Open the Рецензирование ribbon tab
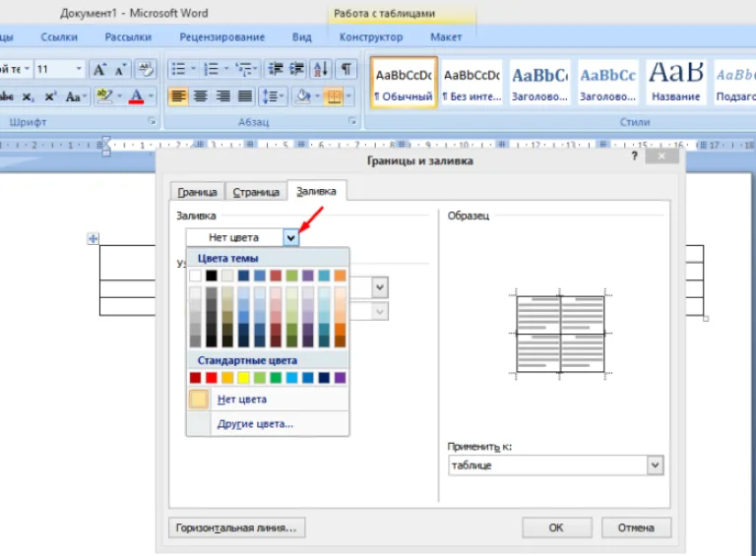Screen dimensions: 756x556 222,37
